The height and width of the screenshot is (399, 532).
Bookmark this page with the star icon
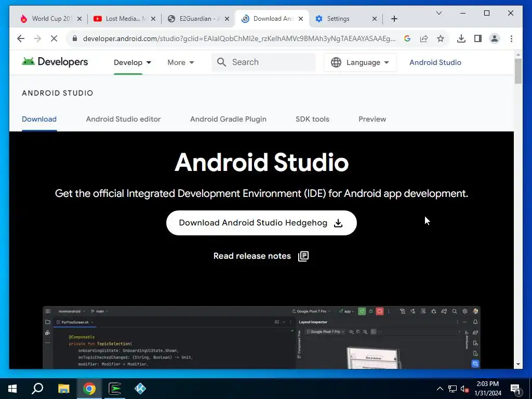pyautogui.click(x=441, y=38)
